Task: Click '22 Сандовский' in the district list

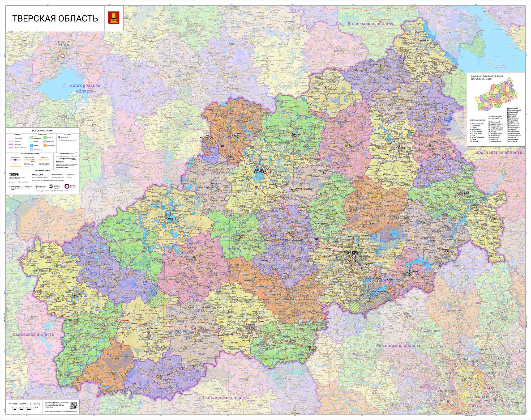Action: click(512, 108)
